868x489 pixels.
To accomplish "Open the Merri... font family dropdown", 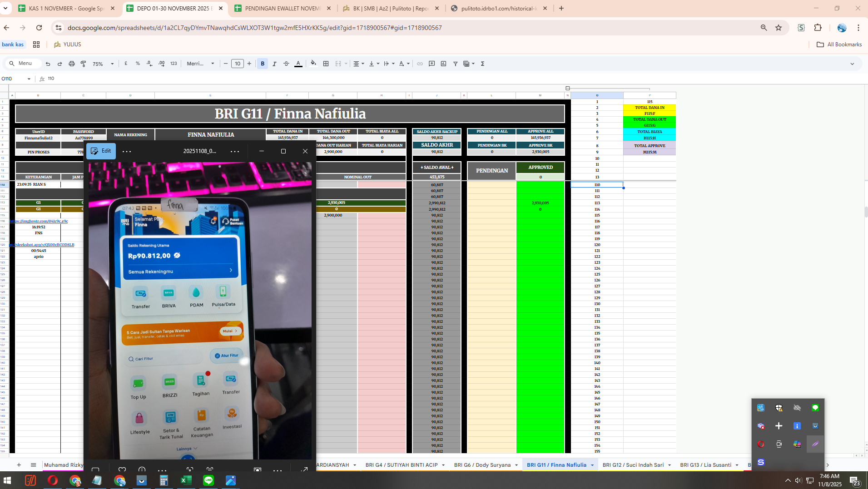I will pos(200,64).
